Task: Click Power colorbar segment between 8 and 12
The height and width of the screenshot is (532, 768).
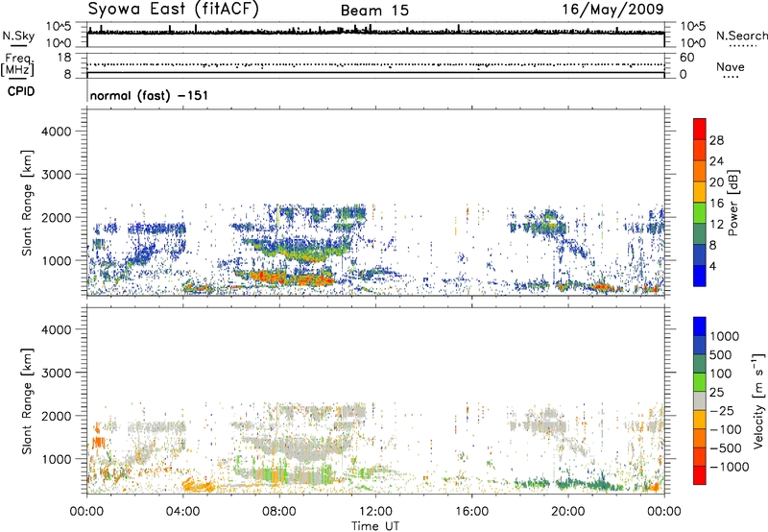Action: click(700, 234)
